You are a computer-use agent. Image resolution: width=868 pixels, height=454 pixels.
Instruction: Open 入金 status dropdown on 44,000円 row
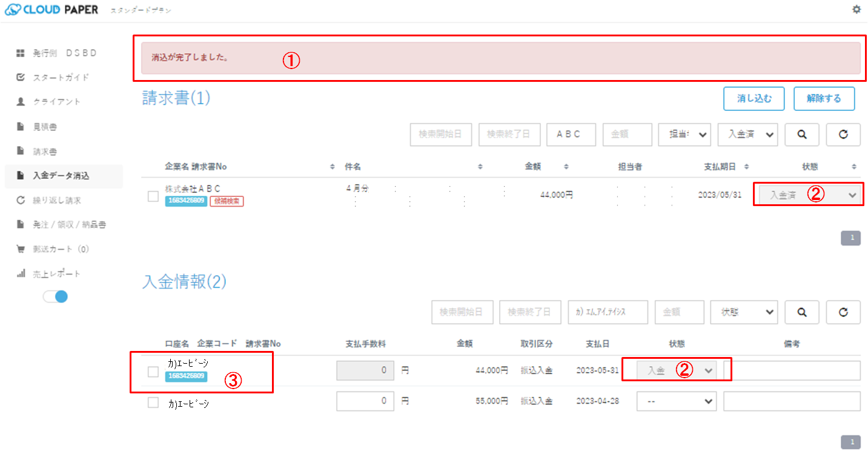coord(677,370)
